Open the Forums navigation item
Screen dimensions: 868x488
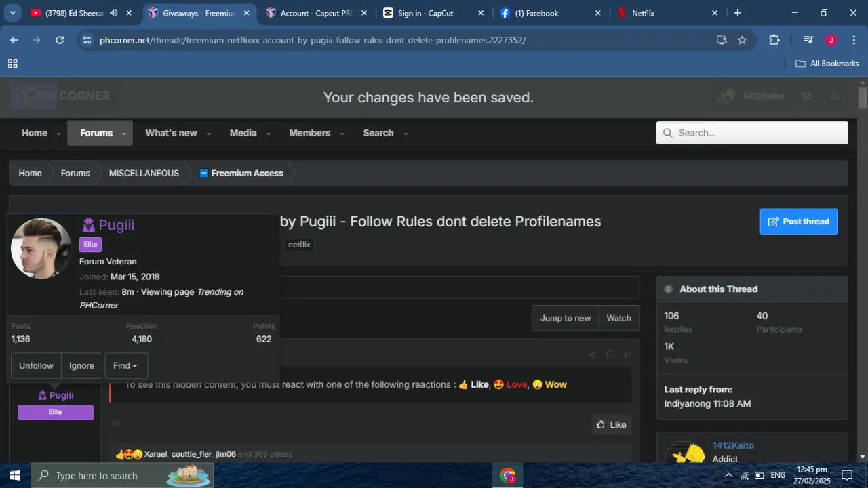click(96, 133)
